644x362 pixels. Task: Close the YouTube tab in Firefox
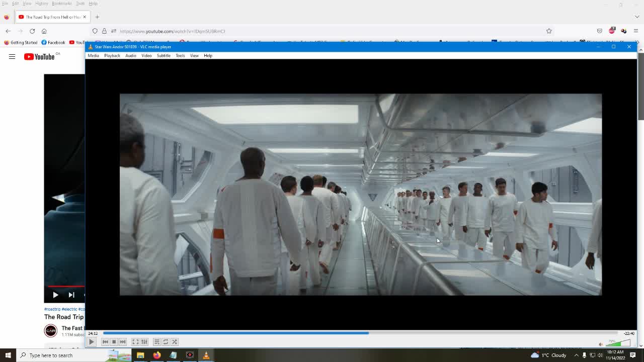85,17
